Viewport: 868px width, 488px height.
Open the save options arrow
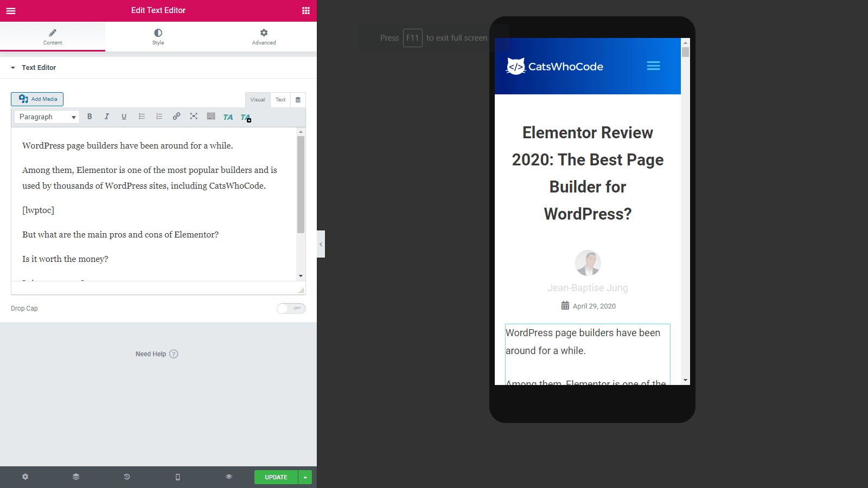(305, 477)
